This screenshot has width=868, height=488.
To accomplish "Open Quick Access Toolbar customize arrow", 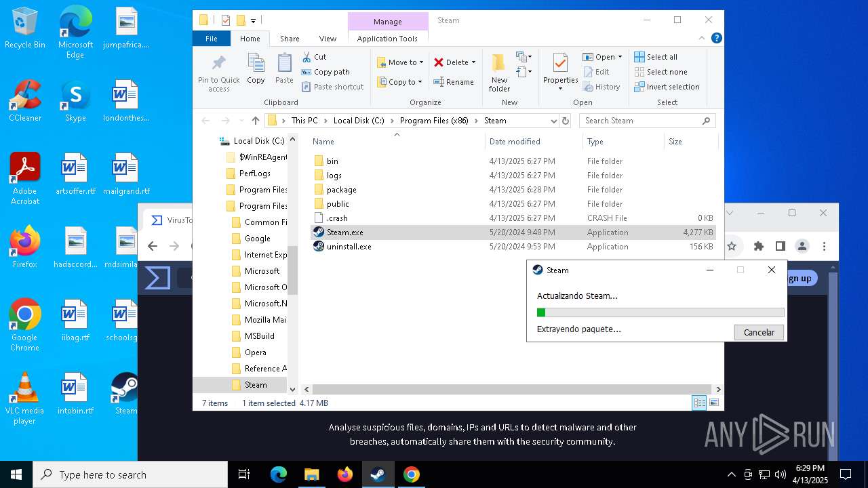I will [x=253, y=20].
